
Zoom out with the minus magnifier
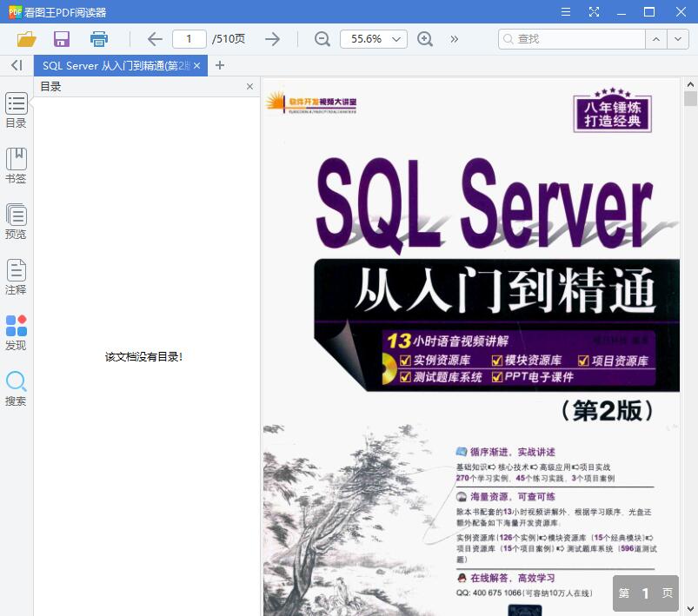(322, 39)
